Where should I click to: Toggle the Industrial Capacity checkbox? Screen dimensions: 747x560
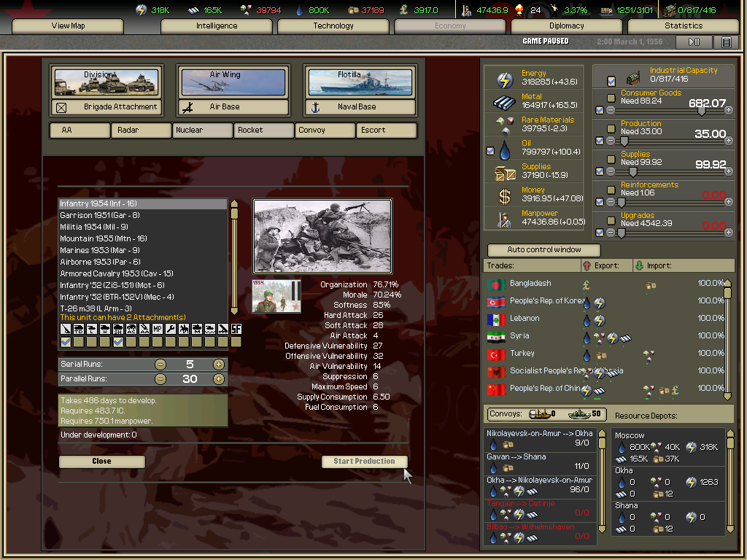click(611, 80)
